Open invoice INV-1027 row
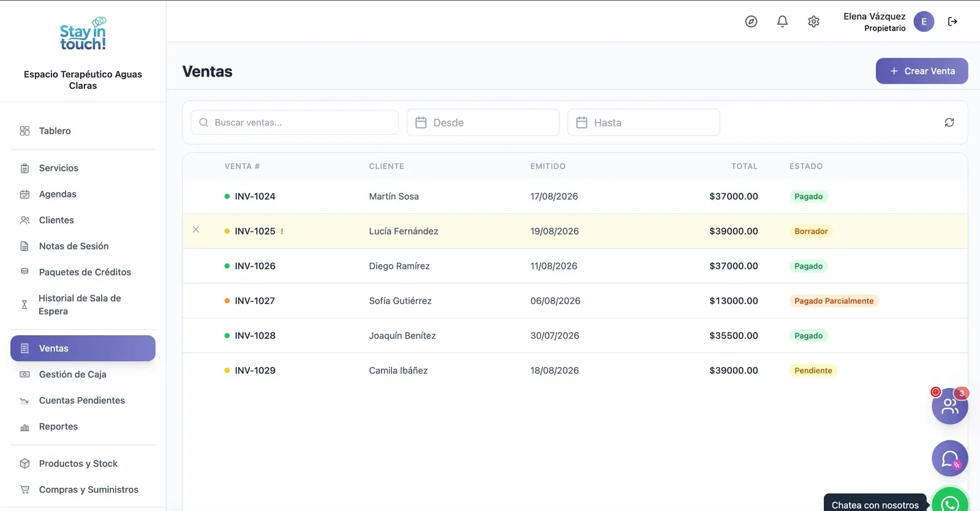The width and height of the screenshot is (980, 511). click(x=575, y=301)
